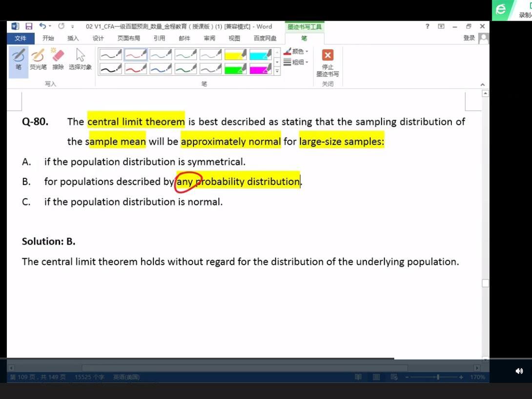
Task: Click the user account avatar icon
Action: (484, 39)
